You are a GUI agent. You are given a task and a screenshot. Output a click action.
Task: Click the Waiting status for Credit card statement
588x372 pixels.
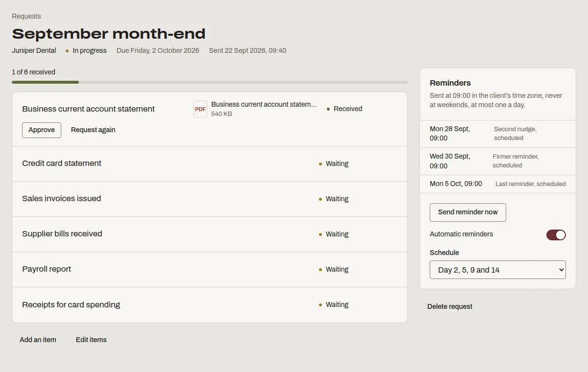[x=334, y=164]
